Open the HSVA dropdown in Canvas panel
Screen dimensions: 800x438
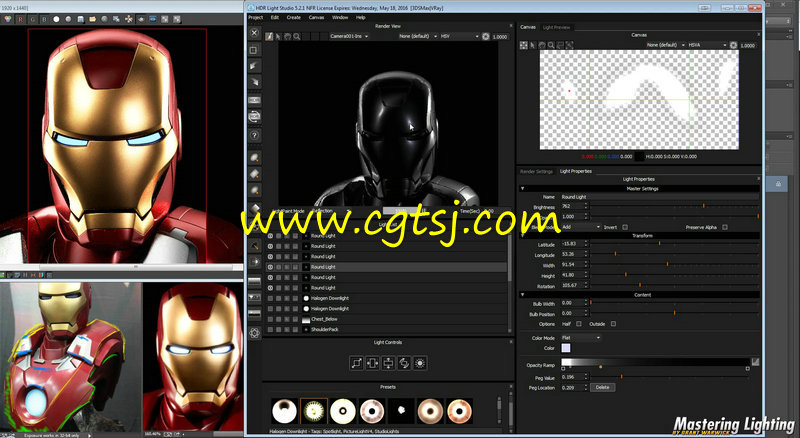[x=707, y=45]
